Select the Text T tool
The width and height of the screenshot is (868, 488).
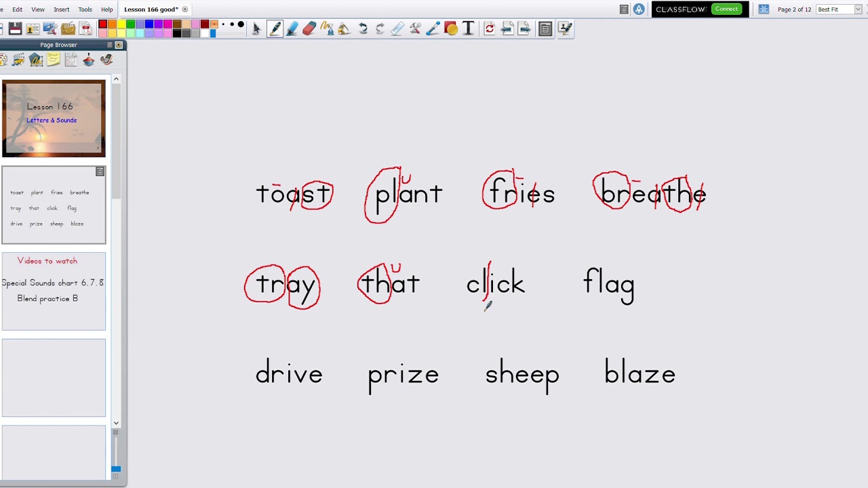pyautogui.click(x=468, y=28)
